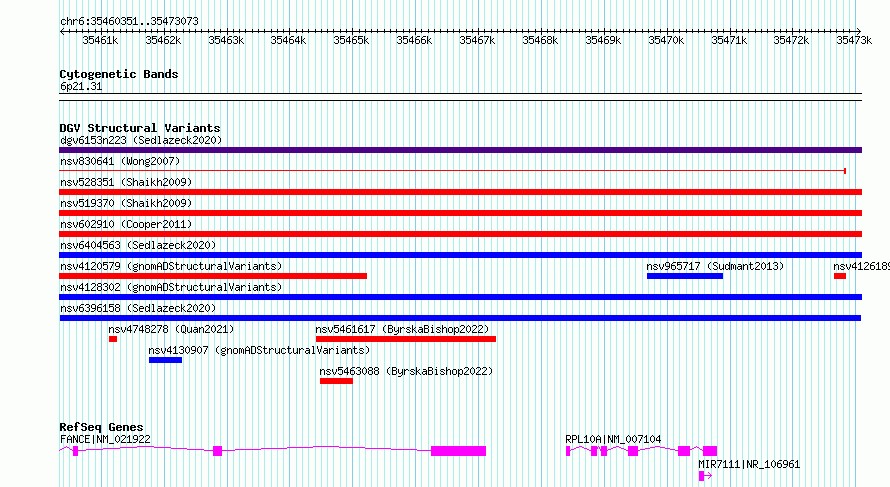Open the nsv528351 (Shaikh2009) variant
The image size is (890, 487).
460,192
